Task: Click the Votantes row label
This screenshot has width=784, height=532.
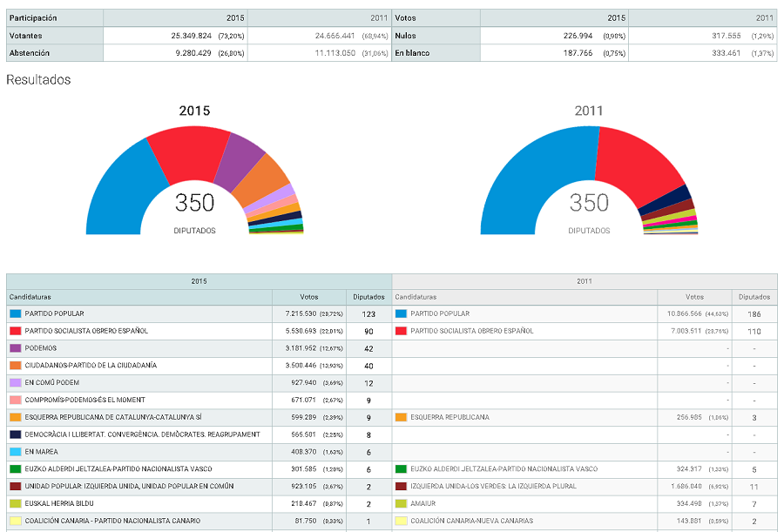Action: [x=25, y=36]
